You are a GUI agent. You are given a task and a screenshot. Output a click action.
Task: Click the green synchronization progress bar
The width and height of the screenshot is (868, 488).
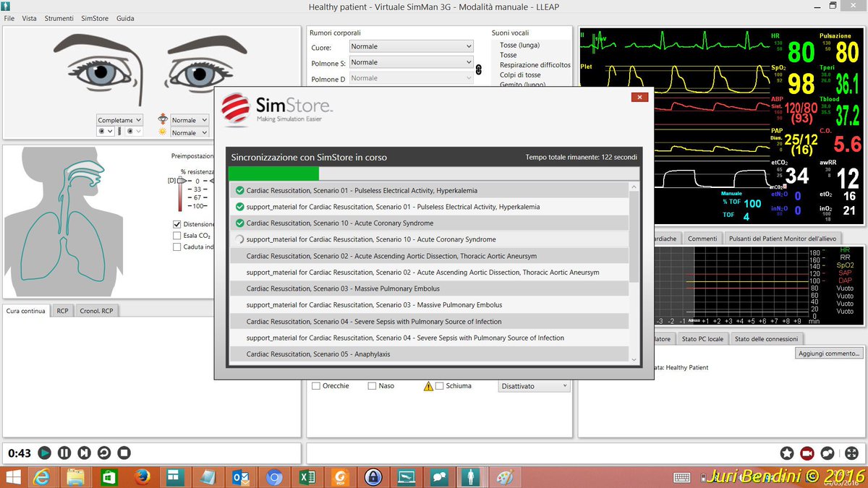point(273,174)
